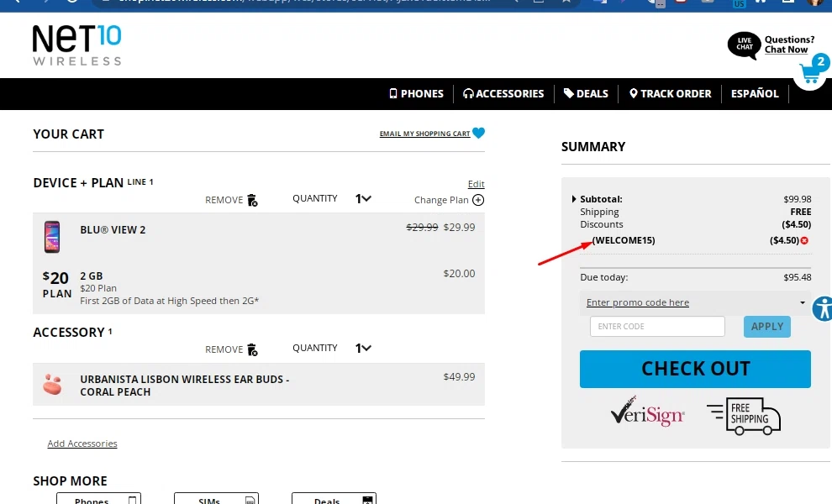The width and height of the screenshot is (832, 504).
Task: Expand the Subtotal disclosure triangle
Action: coord(574,199)
